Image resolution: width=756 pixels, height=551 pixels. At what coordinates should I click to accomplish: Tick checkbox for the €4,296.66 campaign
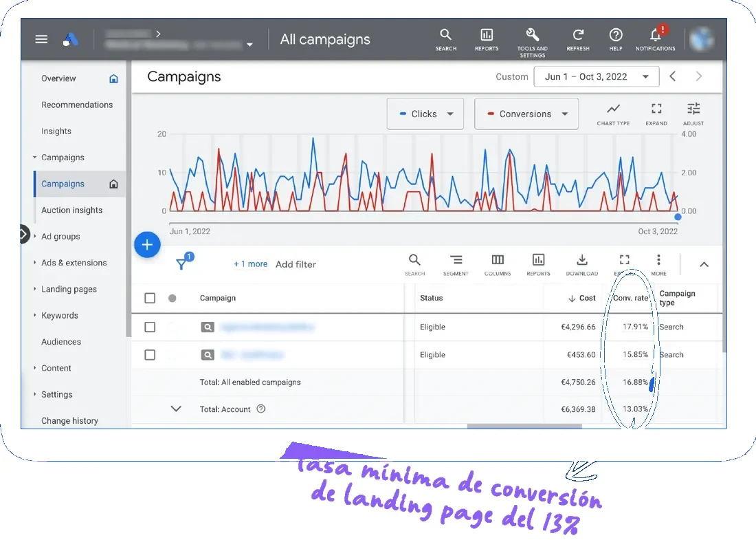coord(150,327)
